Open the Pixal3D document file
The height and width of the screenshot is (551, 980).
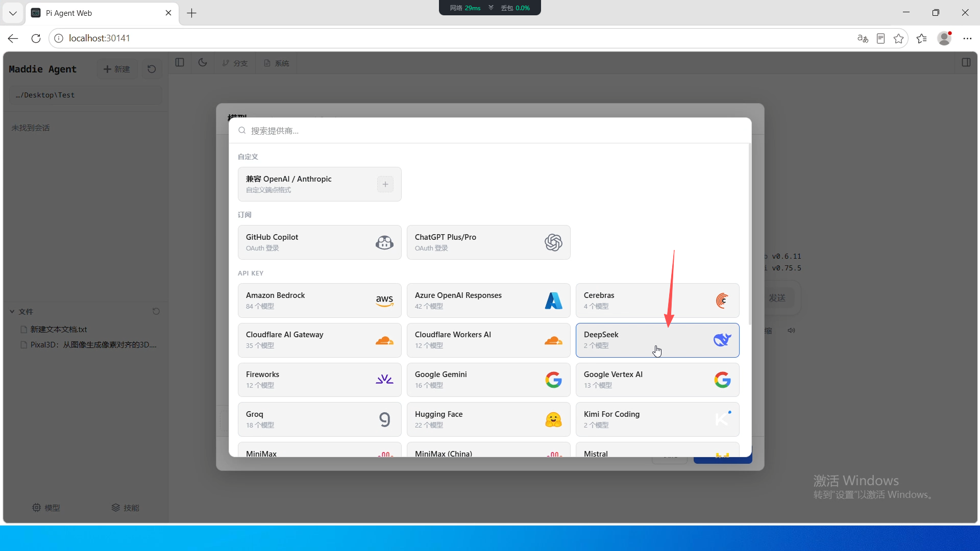[x=88, y=345]
